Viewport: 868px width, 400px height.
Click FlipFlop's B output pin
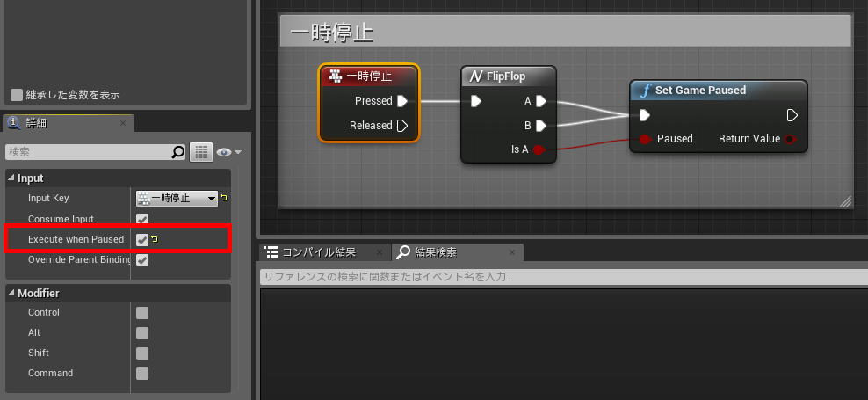(x=540, y=126)
